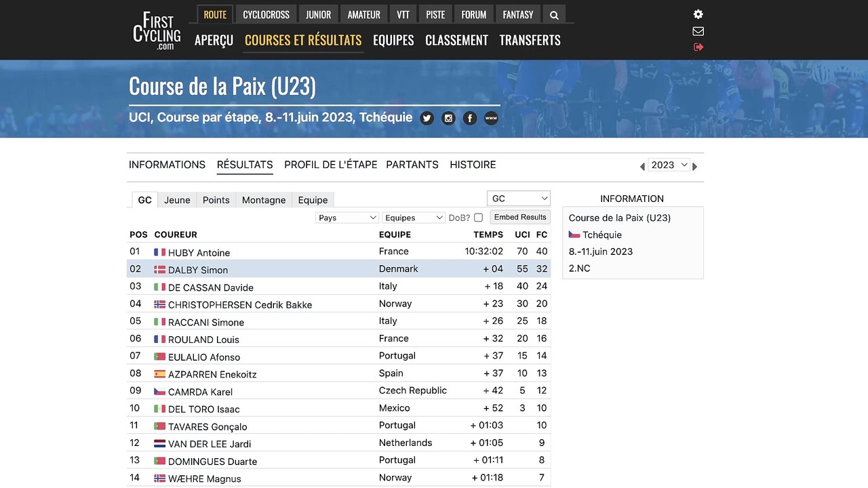Select the AMATEUR tab
The width and height of the screenshot is (868, 488).
pyautogui.click(x=364, y=14)
